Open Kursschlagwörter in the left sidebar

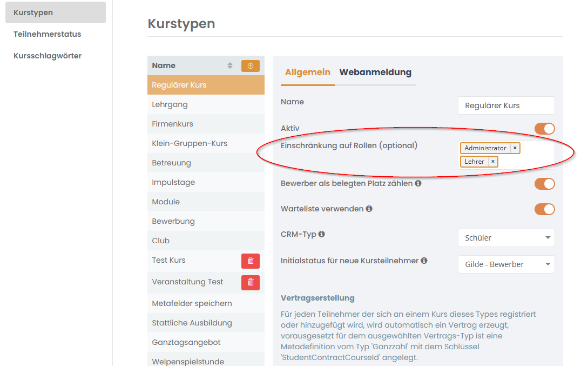point(48,56)
